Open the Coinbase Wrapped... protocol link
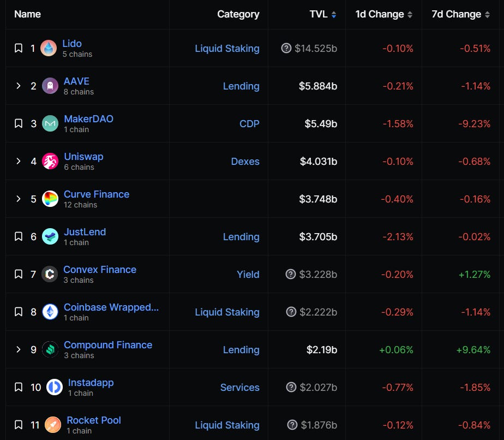This screenshot has width=504, height=440. pyautogui.click(x=111, y=307)
